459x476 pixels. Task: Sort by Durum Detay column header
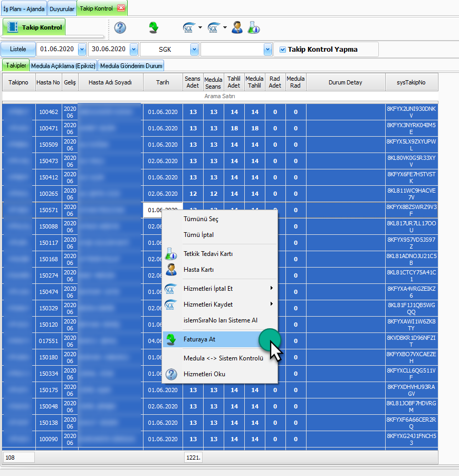[x=346, y=82]
